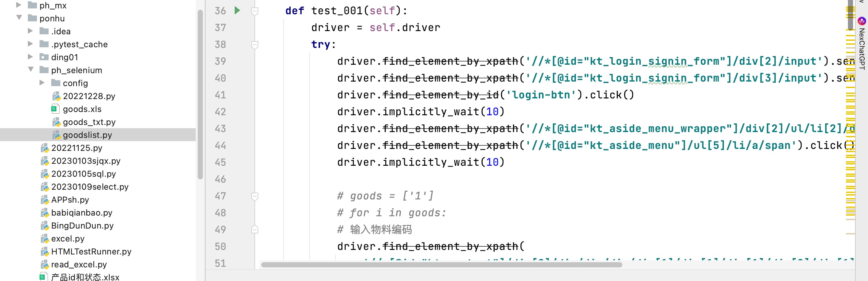Click the Python icon of goodslist.py
Image resolution: width=868 pixels, height=281 pixels.
(x=56, y=135)
